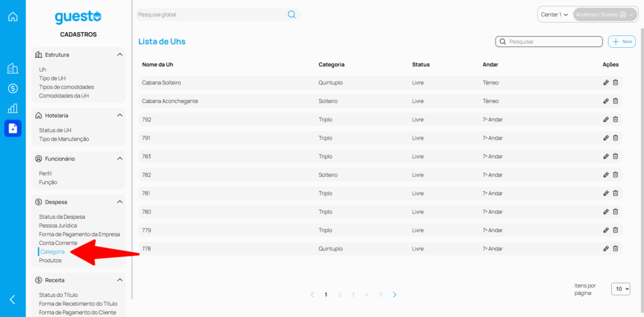Click pencil icon for Uh 782

tap(606, 175)
